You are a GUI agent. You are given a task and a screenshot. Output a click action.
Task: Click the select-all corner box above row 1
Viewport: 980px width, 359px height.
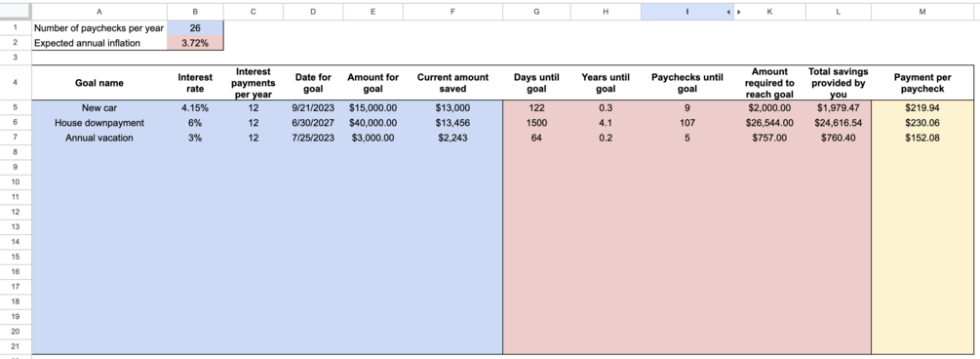pos(16,12)
